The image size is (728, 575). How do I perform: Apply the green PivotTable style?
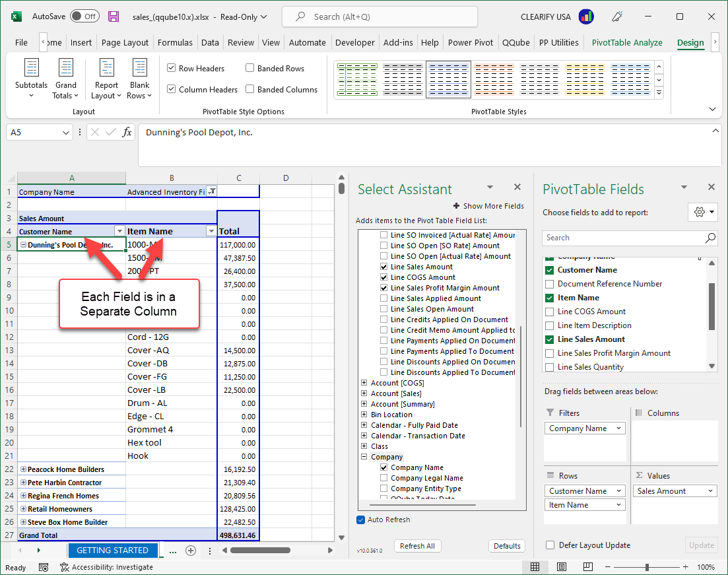pyautogui.click(x=357, y=79)
